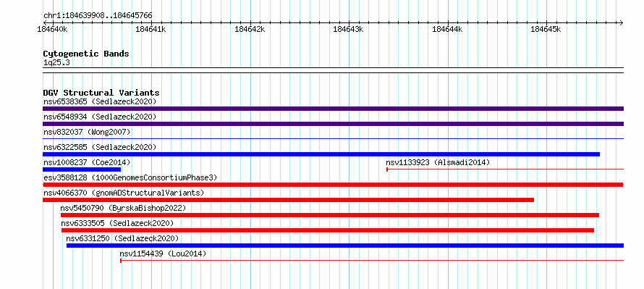Click the purple bar under nsv6548934
Viewport: 644px width, 289px height.
333,124
